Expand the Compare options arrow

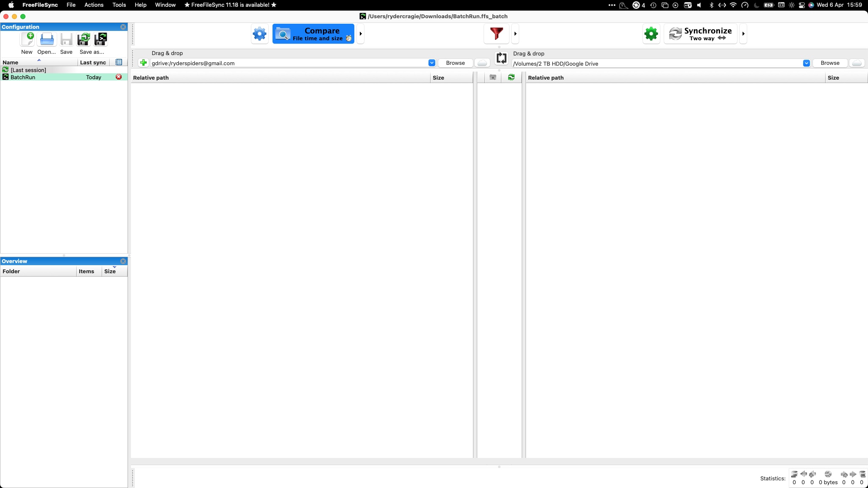(x=361, y=34)
